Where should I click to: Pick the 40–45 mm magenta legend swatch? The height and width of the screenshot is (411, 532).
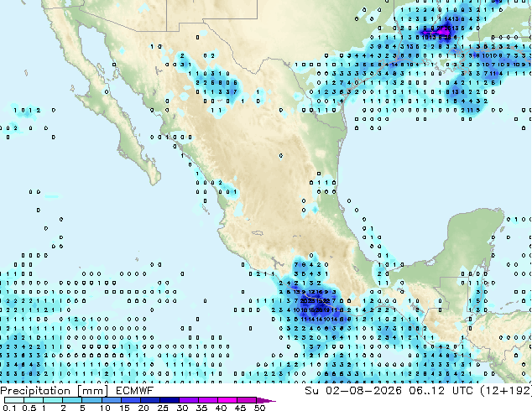pos(227,400)
